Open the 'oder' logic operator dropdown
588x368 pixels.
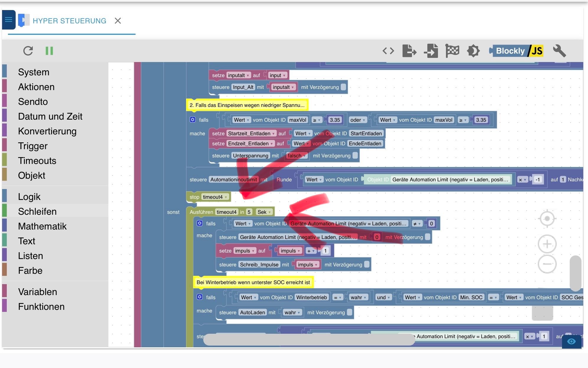pos(358,120)
